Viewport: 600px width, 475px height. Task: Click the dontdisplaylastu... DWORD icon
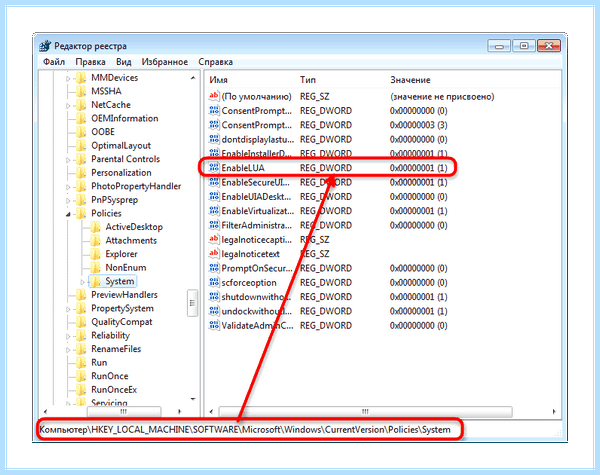214,139
